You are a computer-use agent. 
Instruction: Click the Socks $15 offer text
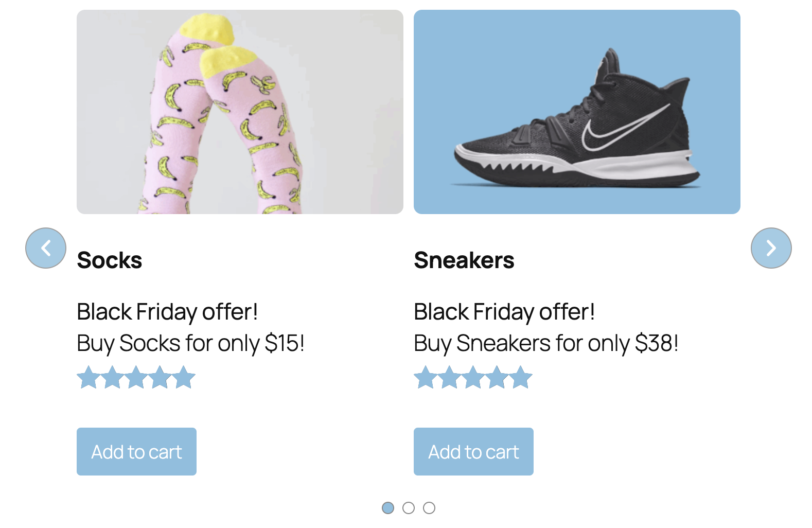click(190, 343)
